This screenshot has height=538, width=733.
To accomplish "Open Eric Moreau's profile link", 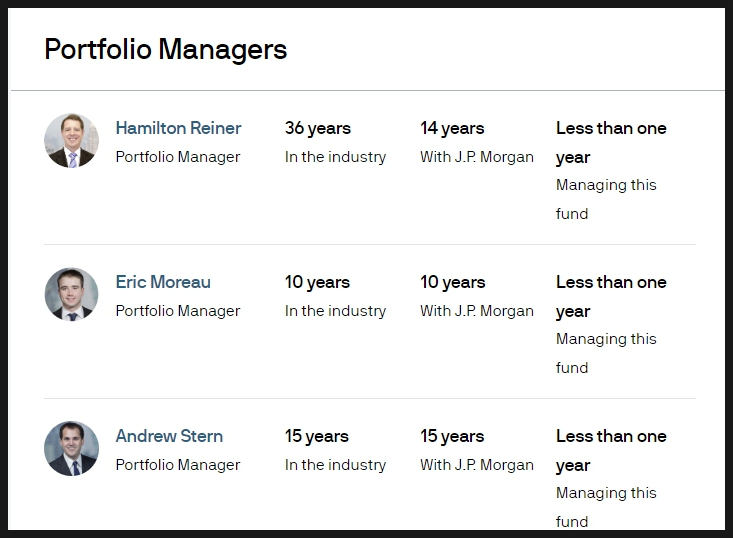I will point(163,282).
